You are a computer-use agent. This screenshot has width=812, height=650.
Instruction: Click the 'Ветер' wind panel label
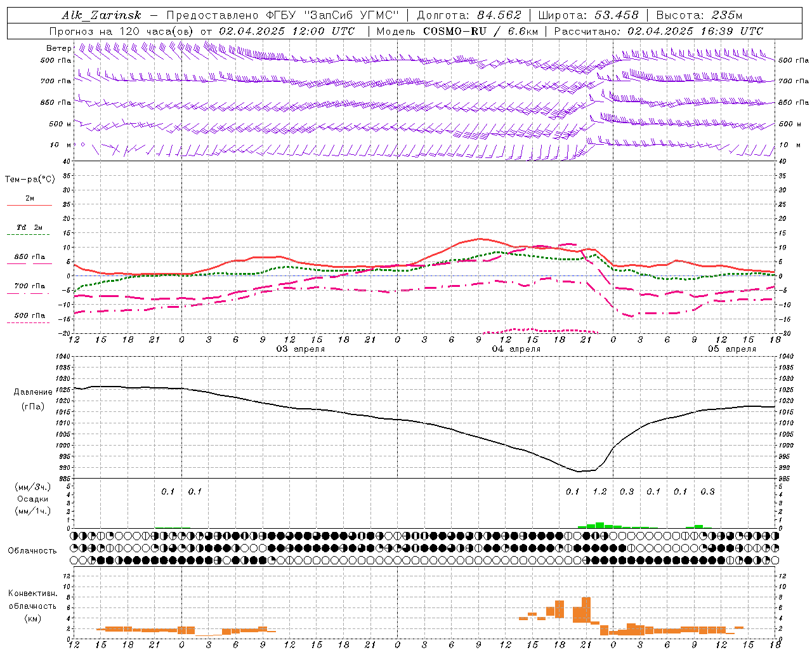tap(58, 48)
